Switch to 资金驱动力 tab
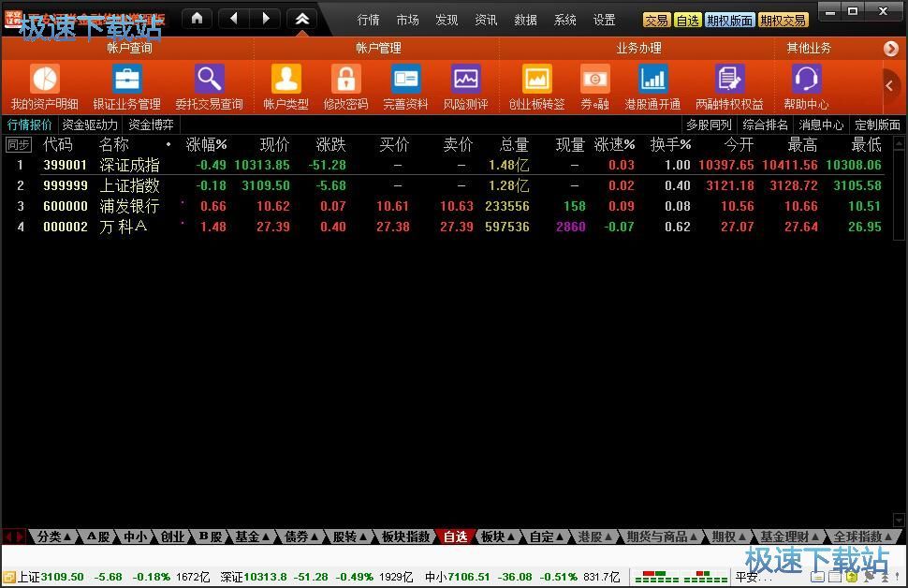Image resolution: width=908 pixels, height=588 pixels. coord(90,125)
